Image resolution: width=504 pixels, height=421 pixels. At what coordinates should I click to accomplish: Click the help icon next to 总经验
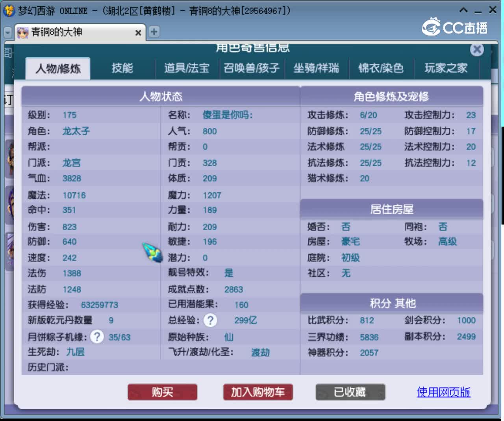point(211,320)
